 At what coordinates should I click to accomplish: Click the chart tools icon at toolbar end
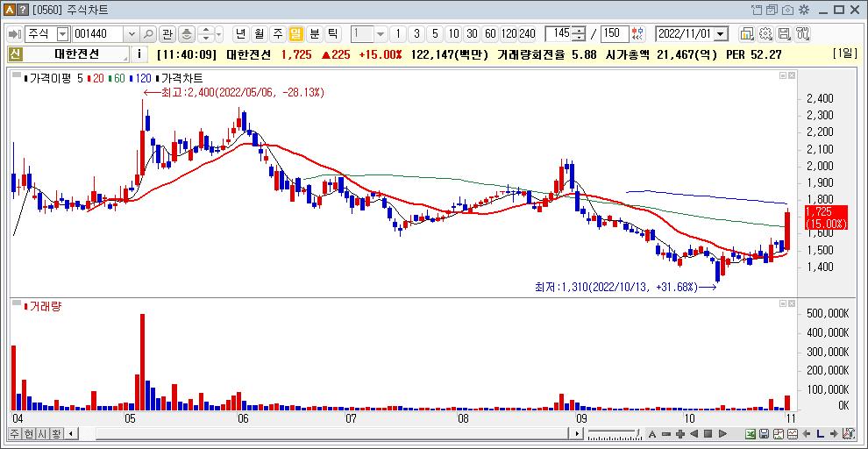[802, 34]
